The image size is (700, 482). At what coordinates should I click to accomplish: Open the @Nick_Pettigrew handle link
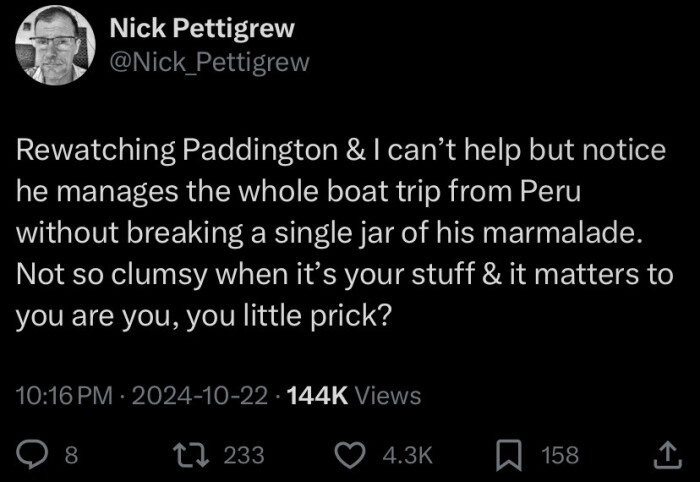pyautogui.click(x=209, y=62)
